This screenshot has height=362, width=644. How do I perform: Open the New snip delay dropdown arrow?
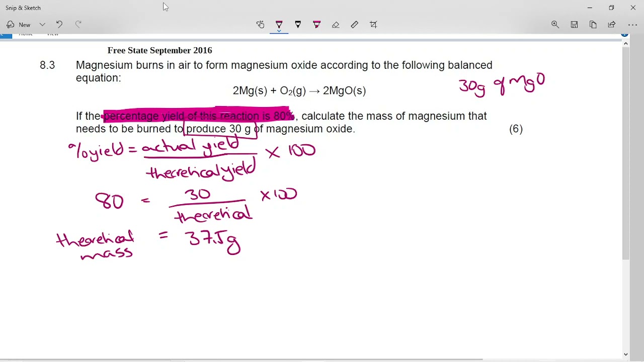(x=42, y=25)
